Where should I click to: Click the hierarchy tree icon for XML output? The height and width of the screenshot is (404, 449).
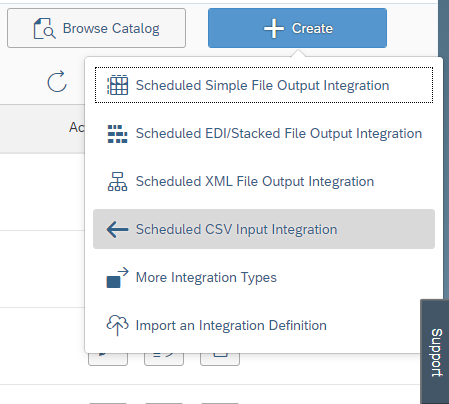[x=117, y=182]
